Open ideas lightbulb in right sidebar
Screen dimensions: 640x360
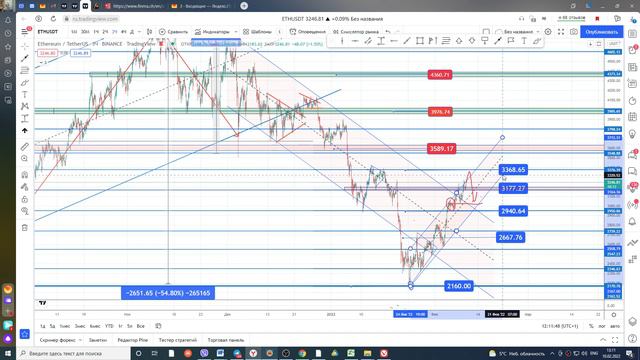632,134
